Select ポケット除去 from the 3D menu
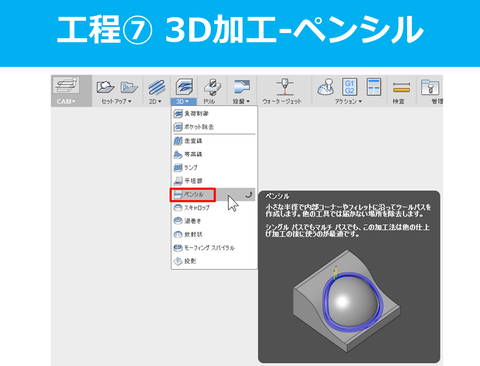The height and width of the screenshot is (366, 480). tap(214, 127)
